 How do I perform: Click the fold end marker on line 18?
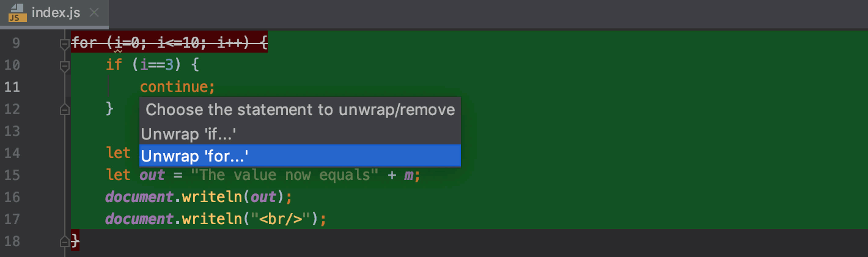coord(64,241)
